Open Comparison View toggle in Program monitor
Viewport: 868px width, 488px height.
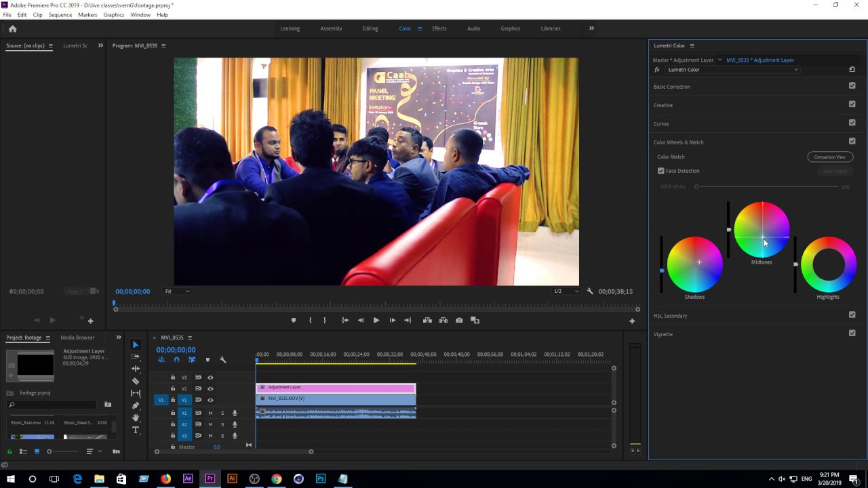tap(475, 321)
